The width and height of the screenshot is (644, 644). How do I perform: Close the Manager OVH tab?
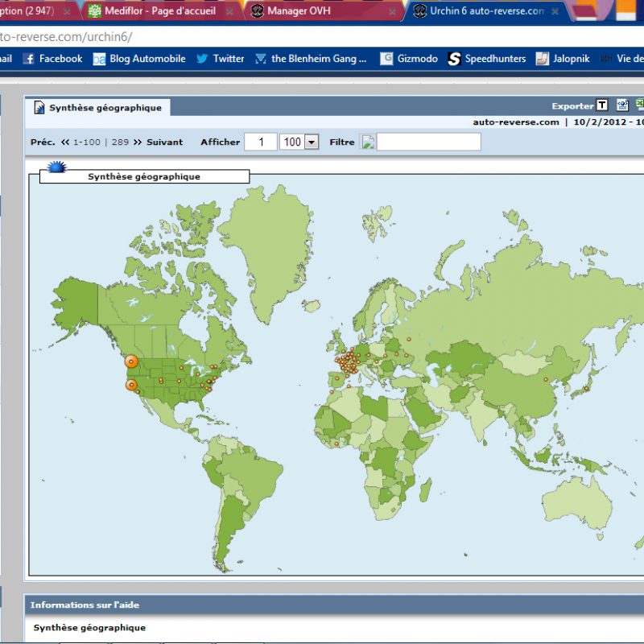click(393, 12)
